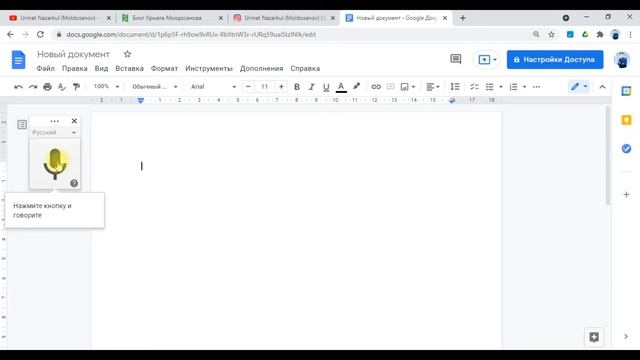Image resolution: width=640 pixels, height=360 pixels.
Task: Insert a numbered list
Action: (x=513, y=87)
